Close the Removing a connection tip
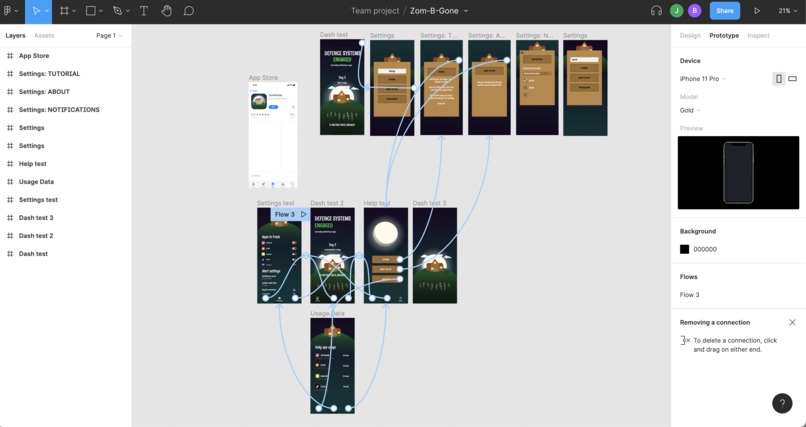Screen dimensions: 806x427 click(792, 323)
